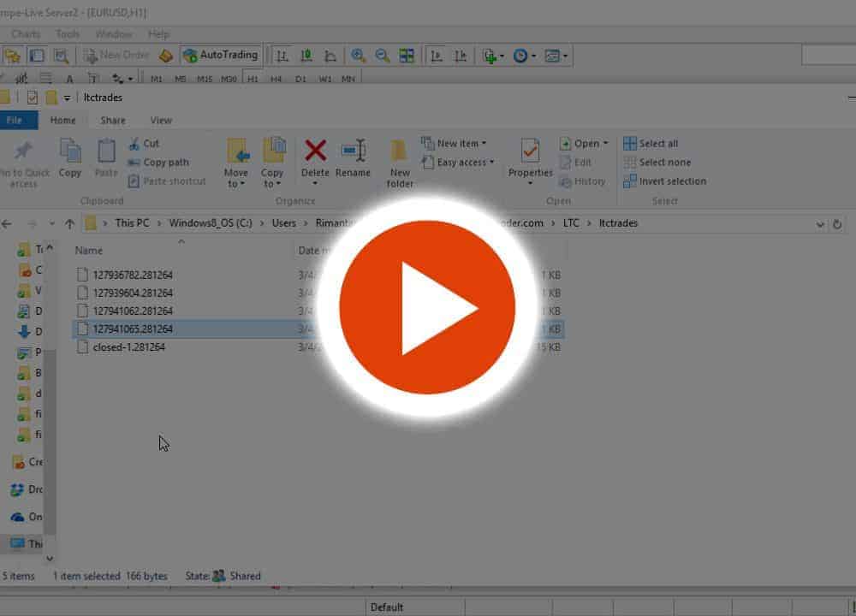Open the Window menu

pos(114,34)
